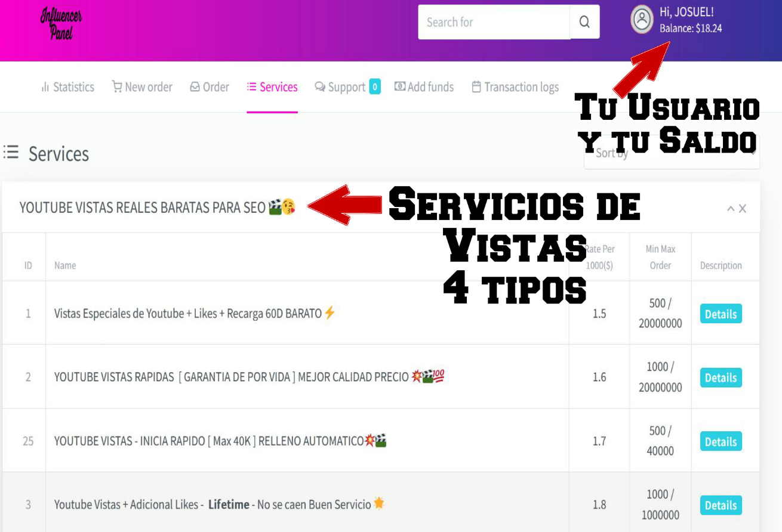Click the 1000 / 20000000 order limit cell
This screenshot has height=532, width=782.
(660, 377)
